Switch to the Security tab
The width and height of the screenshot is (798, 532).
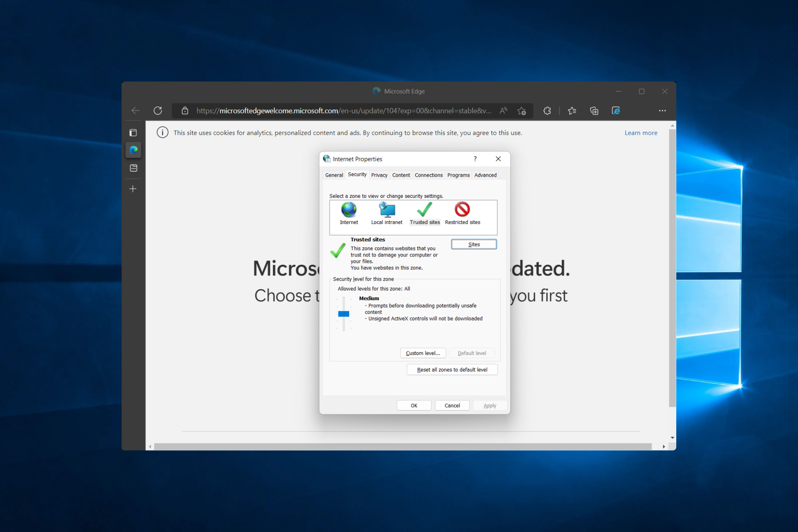[x=357, y=175]
